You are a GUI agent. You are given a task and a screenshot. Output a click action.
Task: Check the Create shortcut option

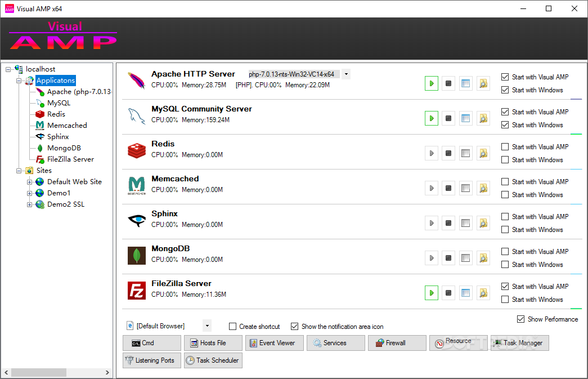tap(232, 327)
